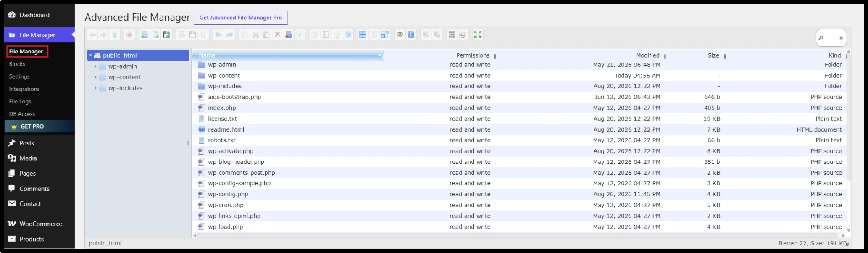The width and height of the screenshot is (868, 253).
Task: Click the rename icon in the toolbar
Action: [326, 34]
